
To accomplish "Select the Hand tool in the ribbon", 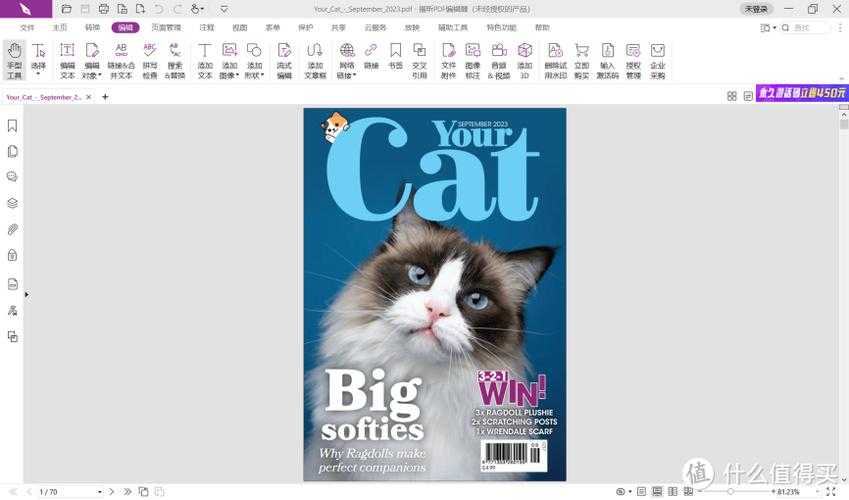I will 14,60.
